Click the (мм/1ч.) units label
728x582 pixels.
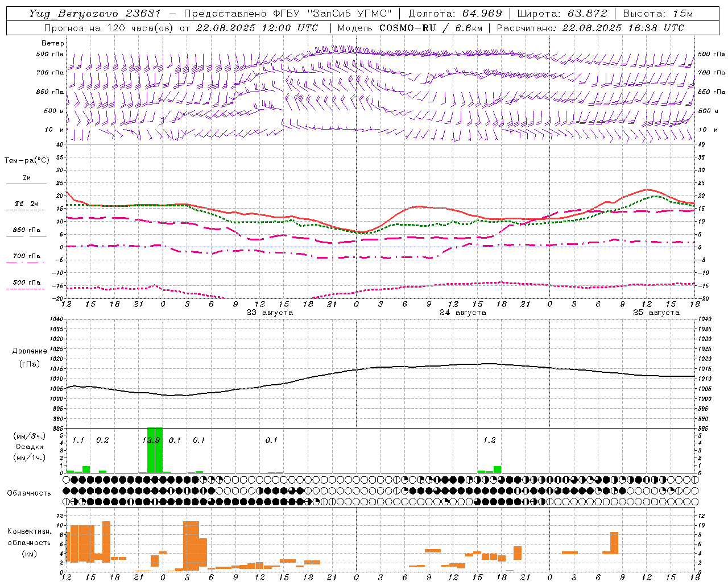click(29, 458)
